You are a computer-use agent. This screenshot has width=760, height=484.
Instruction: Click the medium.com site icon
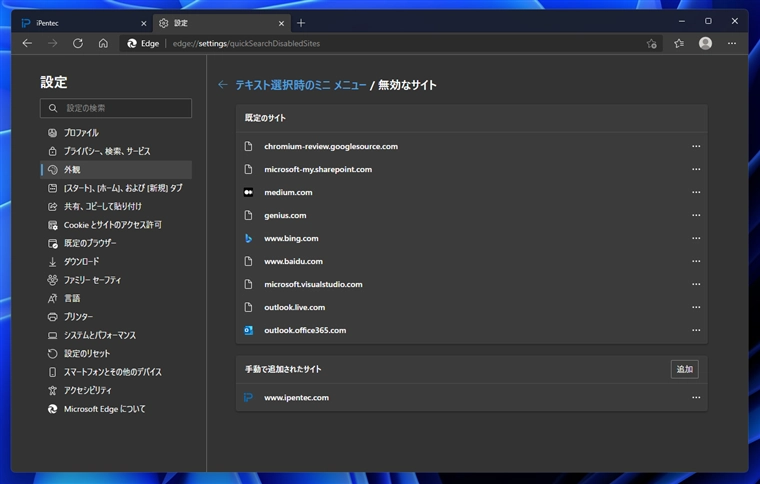click(x=248, y=192)
